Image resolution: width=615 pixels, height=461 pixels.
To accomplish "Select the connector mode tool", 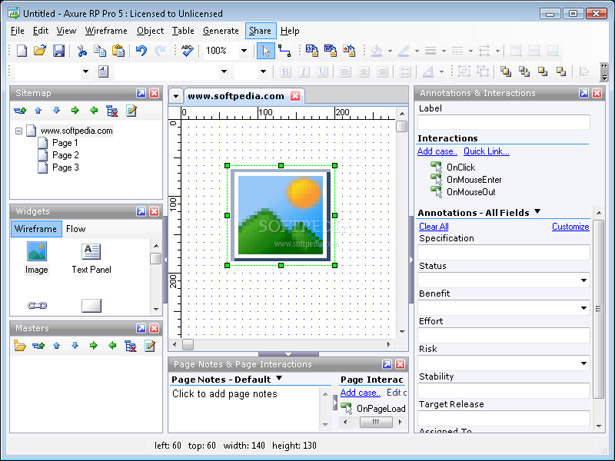I will pos(284,51).
